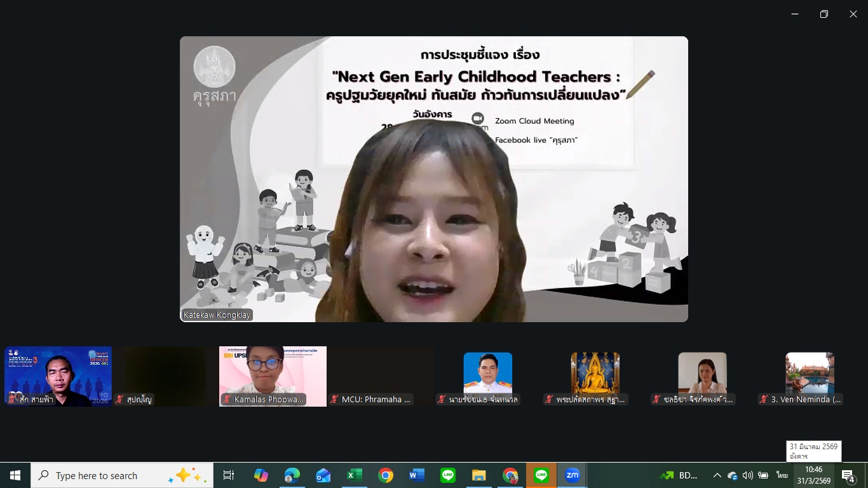
Task: Open Microsoft Word from taskbar
Action: [x=416, y=475]
